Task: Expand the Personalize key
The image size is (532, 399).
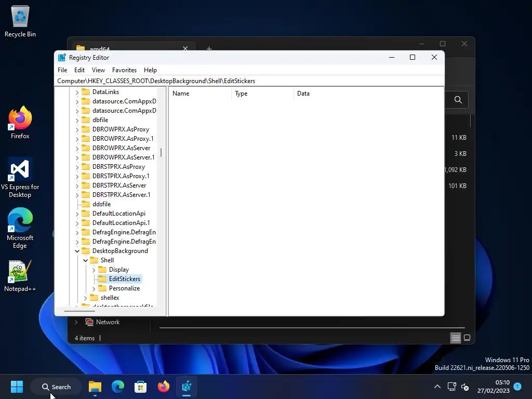Action: coord(94,288)
